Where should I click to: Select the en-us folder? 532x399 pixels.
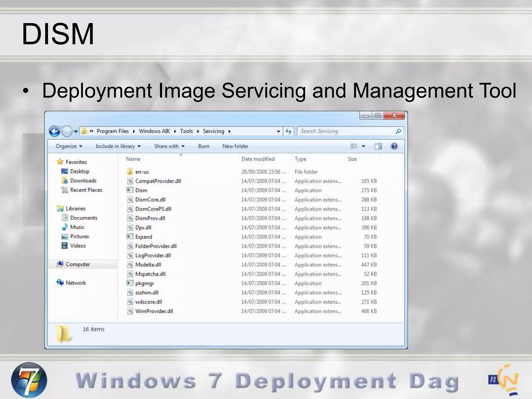click(142, 172)
